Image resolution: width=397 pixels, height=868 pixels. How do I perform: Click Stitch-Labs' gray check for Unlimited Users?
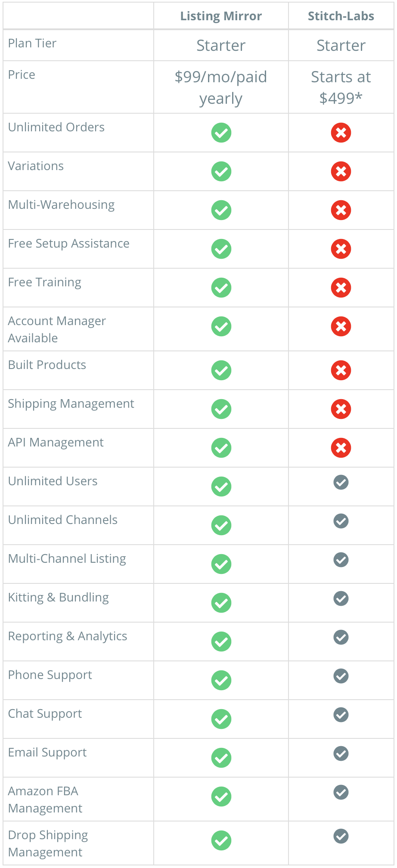[x=341, y=482]
